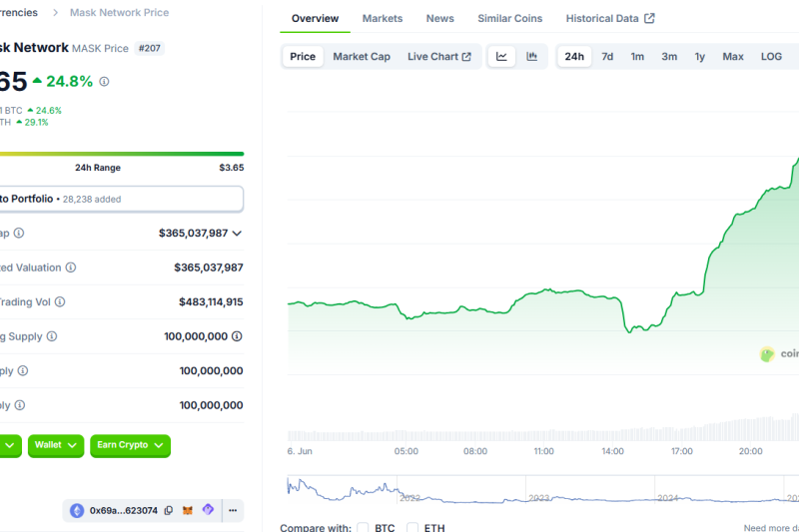
Task: Click the Add to Portfolio button
Action: coord(122,199)
